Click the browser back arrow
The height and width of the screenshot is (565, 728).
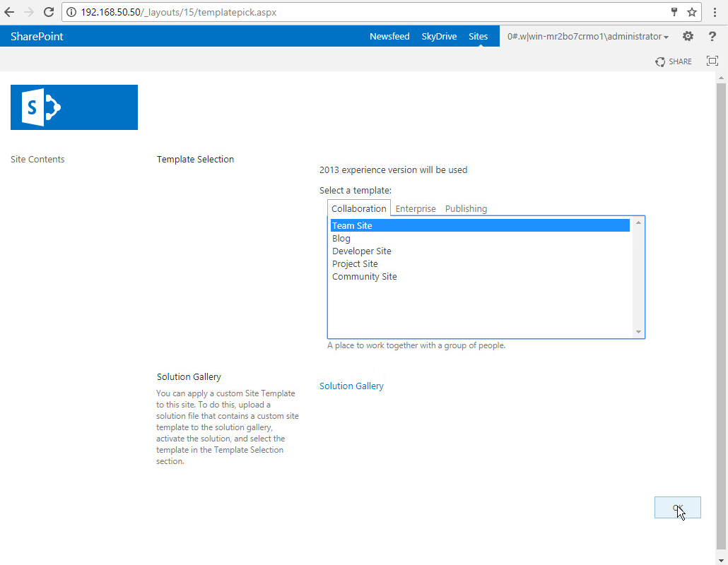pyautogui.click(x=10, y=12)
